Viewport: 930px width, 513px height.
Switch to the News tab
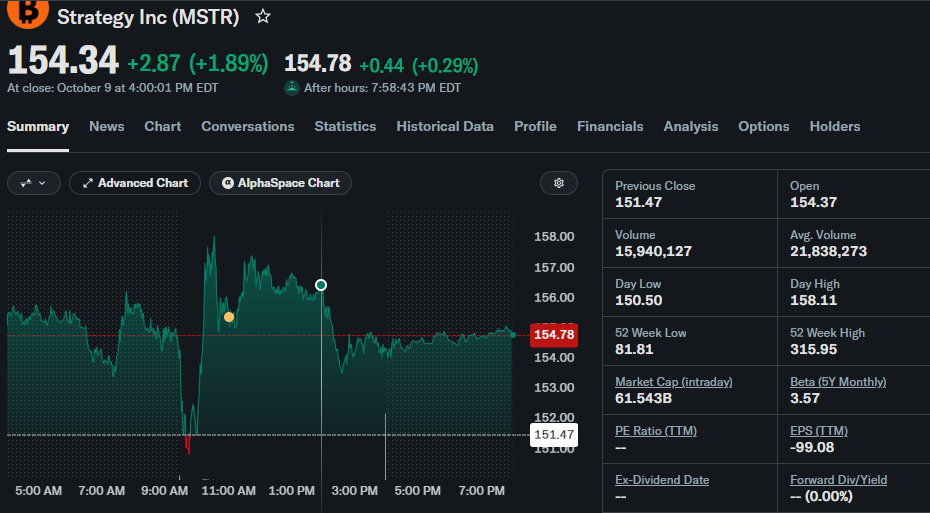(107, 126)
